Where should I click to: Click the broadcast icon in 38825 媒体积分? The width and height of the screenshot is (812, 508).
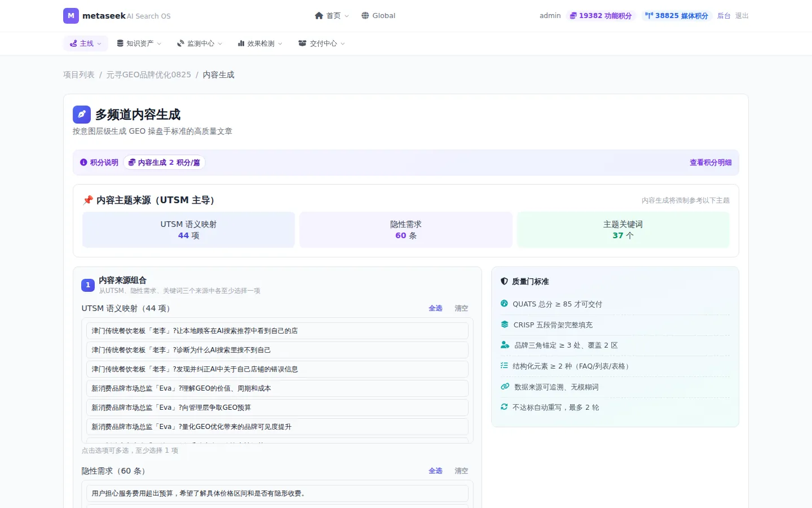coord(649,16)
